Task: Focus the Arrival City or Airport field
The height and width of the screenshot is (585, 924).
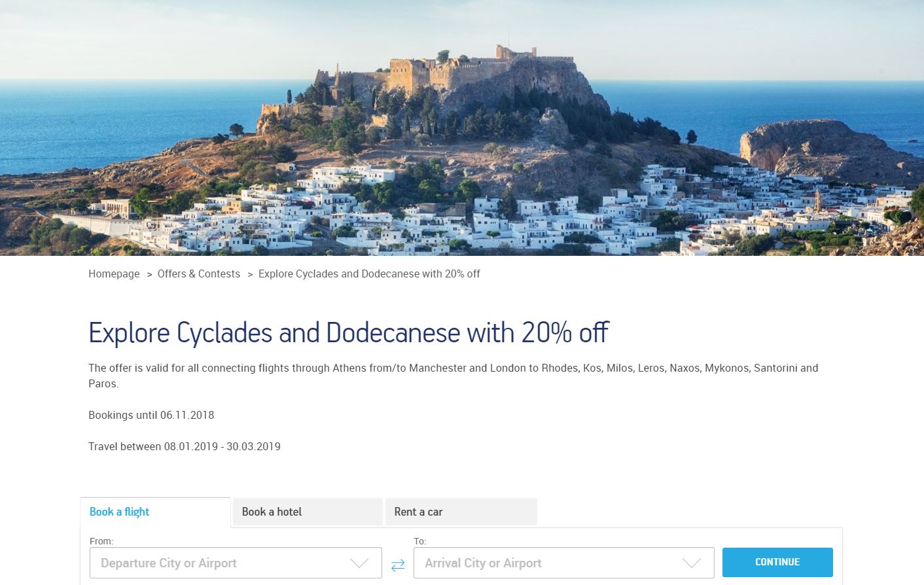Action: 543,563
